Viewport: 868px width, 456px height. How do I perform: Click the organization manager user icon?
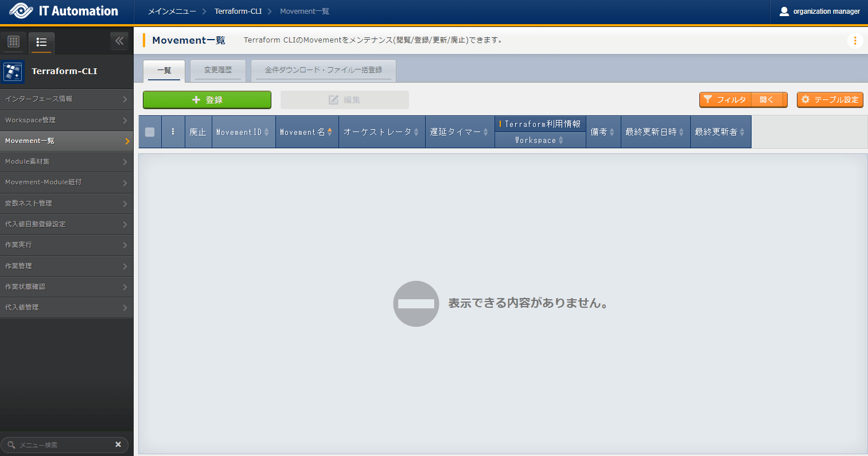(x=784, y=11)
